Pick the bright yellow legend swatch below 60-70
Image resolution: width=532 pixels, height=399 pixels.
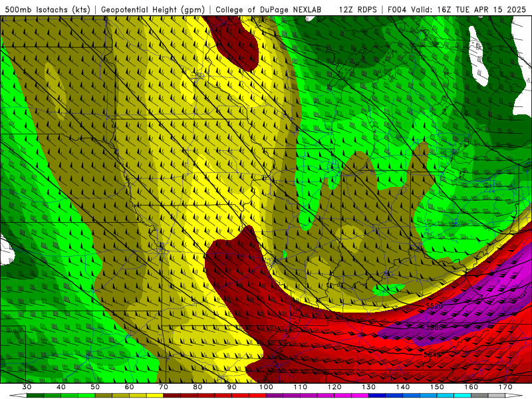155,396
